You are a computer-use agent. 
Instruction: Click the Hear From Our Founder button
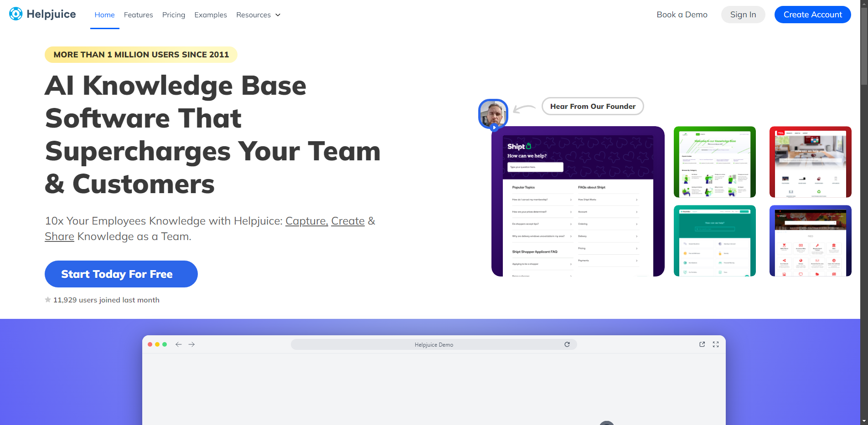[593, 106]
